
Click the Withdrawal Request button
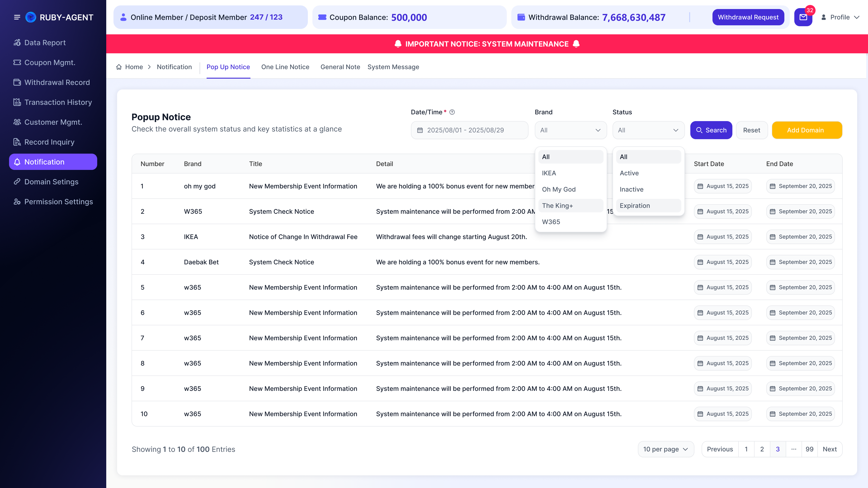[748, 17]
